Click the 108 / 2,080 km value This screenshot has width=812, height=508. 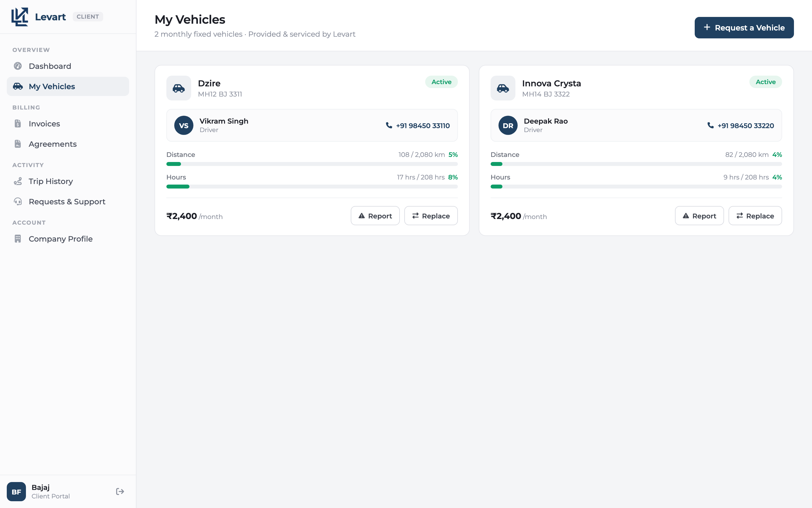422,155
